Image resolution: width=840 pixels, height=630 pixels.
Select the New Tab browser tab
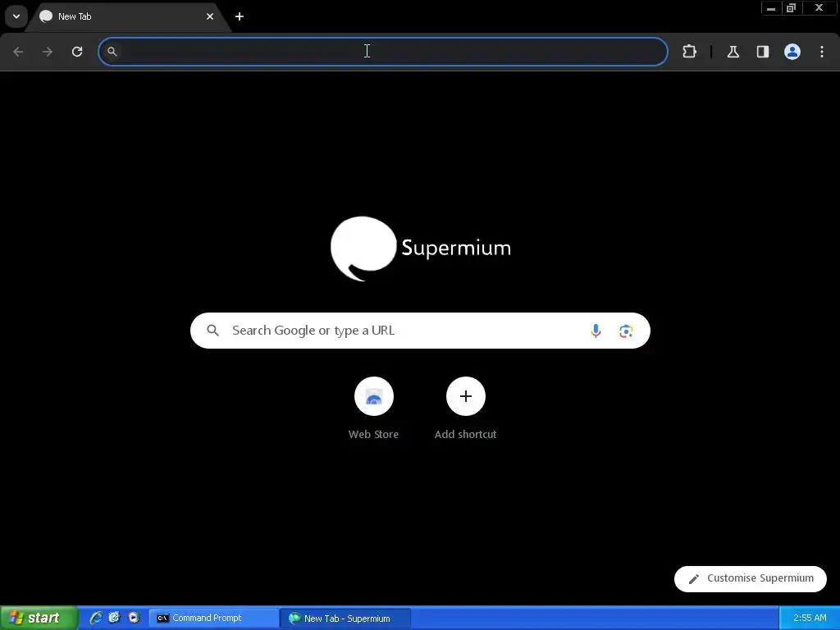tap(127, 16)
